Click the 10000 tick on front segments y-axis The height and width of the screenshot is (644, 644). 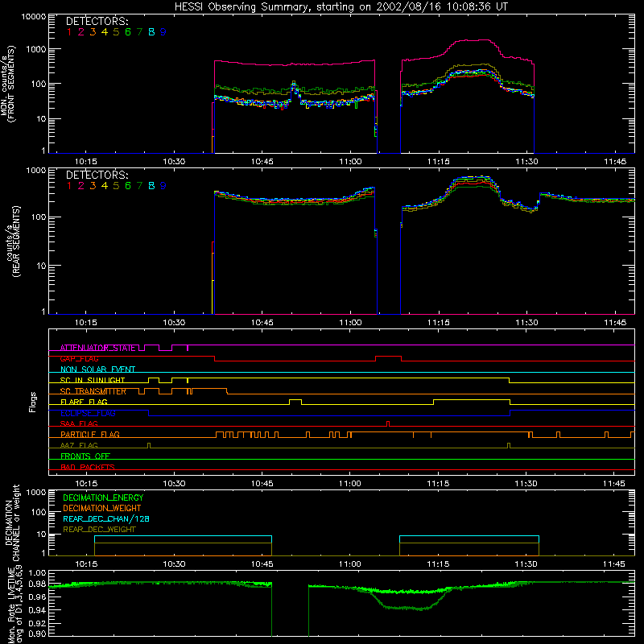coord(34,16)
